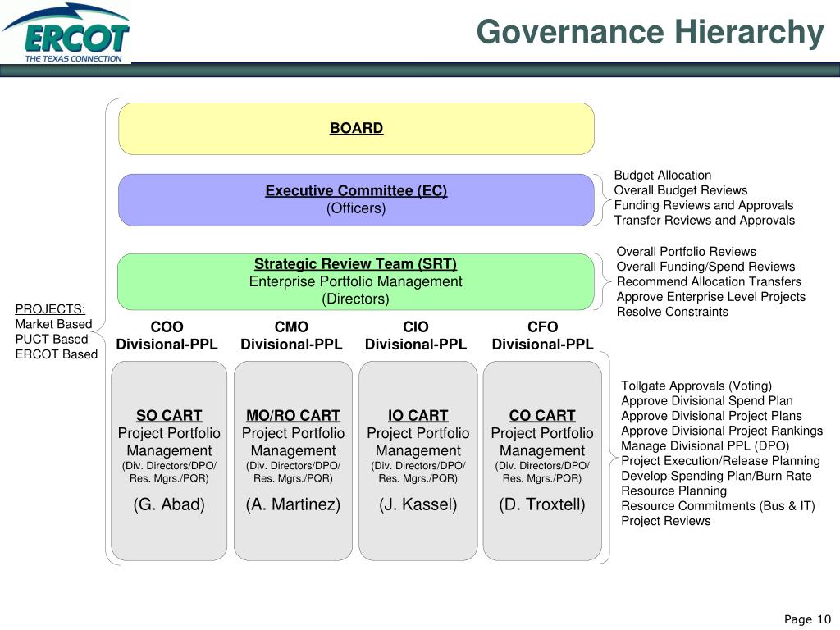
Task: Click Approve Divisional Project Rankings text
Action: click(722, 431)
